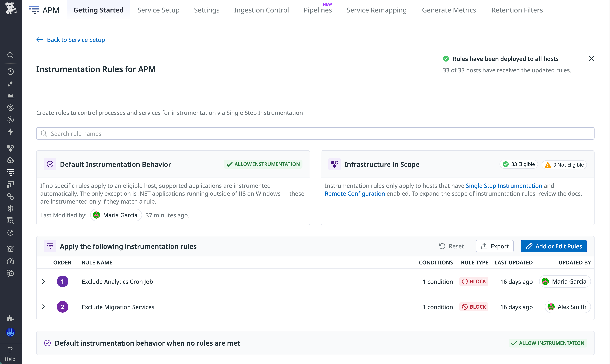
Task: Follow the Remote Configuration link
Action: (x=355, y=194)
